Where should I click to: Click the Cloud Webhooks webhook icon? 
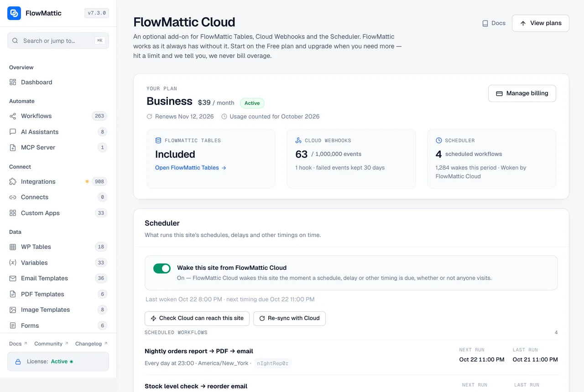[298, 140]
